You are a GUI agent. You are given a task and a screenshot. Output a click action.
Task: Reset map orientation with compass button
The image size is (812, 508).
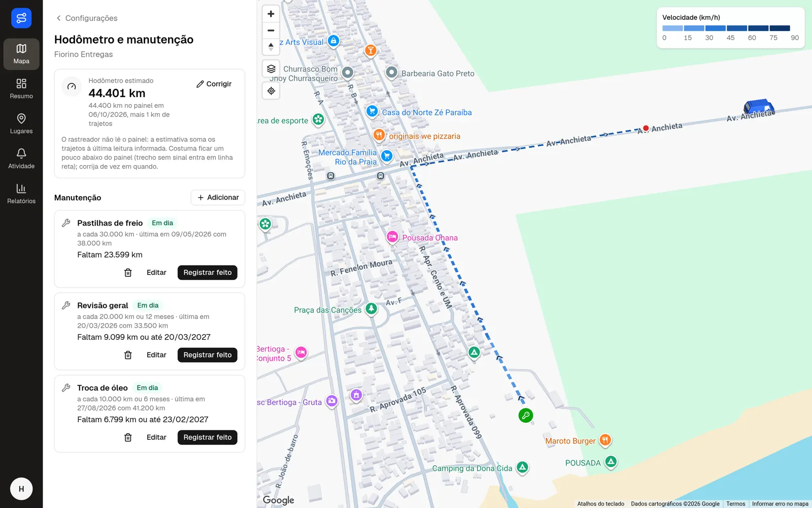pyautogui.click(x=271, y=47)
